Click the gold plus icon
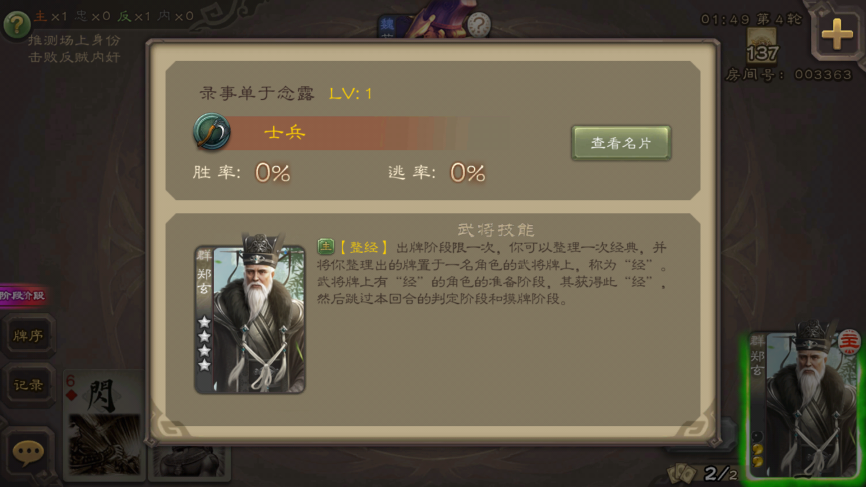Image resolution: width=866 pixels, height=487 pixels. pyautogui.click(x=837, y=34)
